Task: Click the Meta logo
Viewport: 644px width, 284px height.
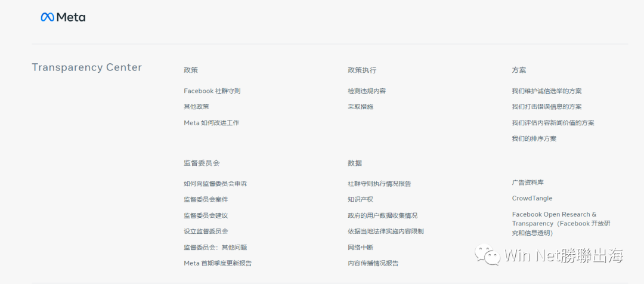Action: pos(63,17)
